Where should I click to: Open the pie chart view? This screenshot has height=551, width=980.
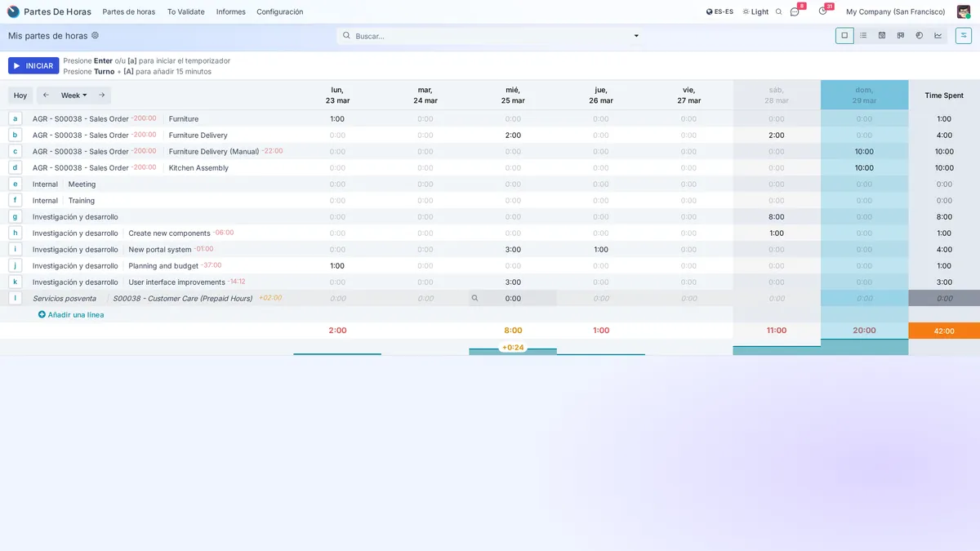[x=920, y=35]
